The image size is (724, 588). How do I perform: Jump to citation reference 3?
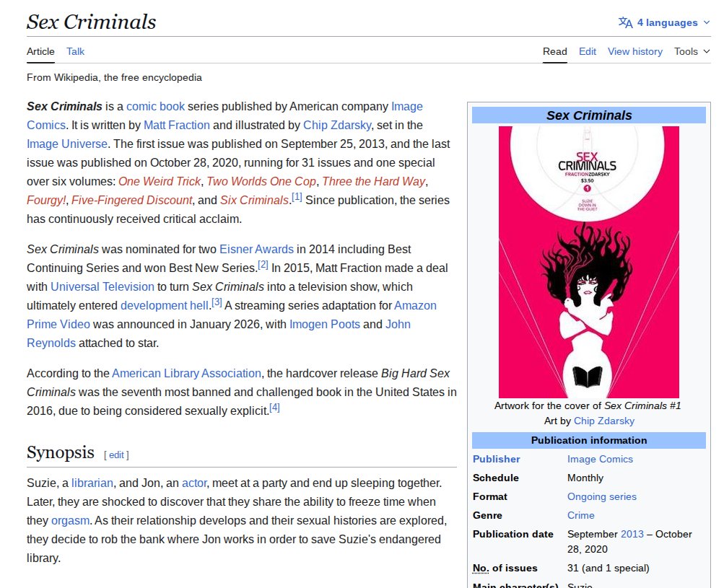pos(217,303)
